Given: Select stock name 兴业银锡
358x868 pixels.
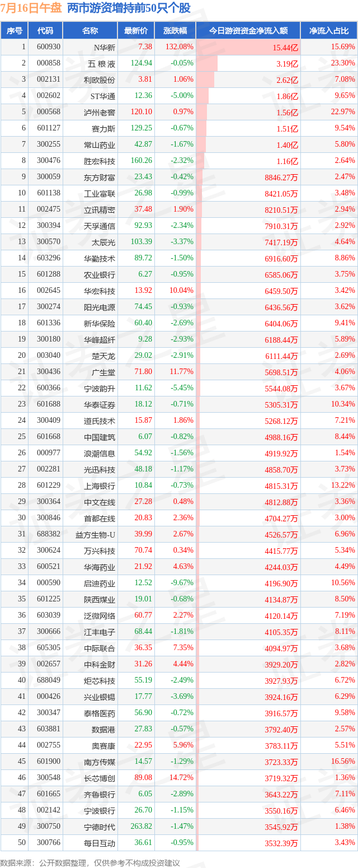Looking at the screenshot, I should click(100, 697).
